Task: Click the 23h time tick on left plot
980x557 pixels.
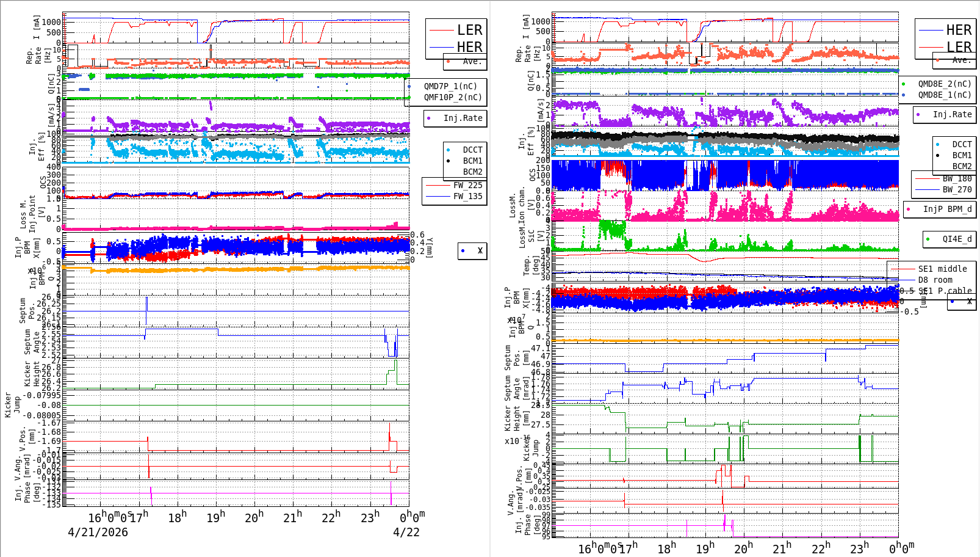Action: click(x=370, y=517)
